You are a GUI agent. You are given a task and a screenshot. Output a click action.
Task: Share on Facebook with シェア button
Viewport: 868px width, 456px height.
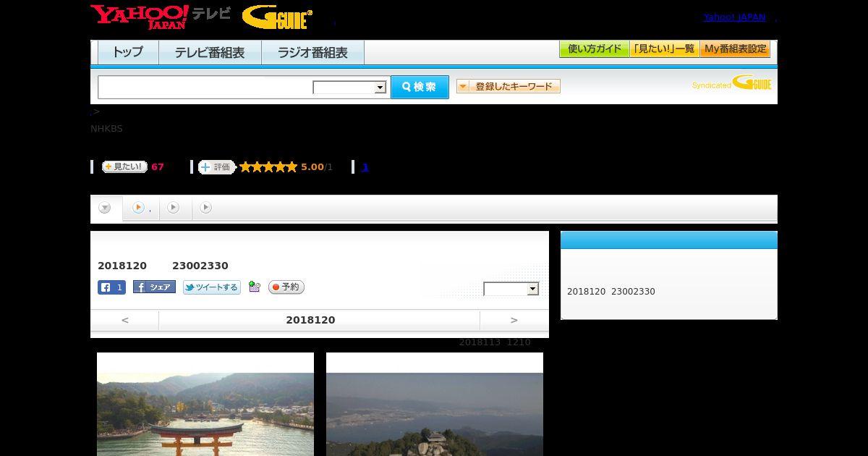click(154, 287)
